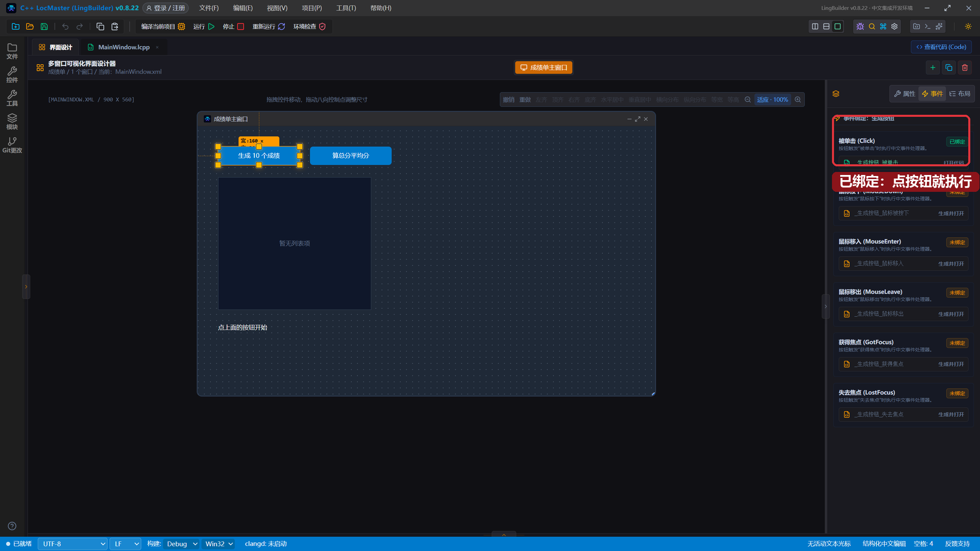Open the Debug build configuration dropdown
This screenshot has height=551, width=980.
[182, 544]
